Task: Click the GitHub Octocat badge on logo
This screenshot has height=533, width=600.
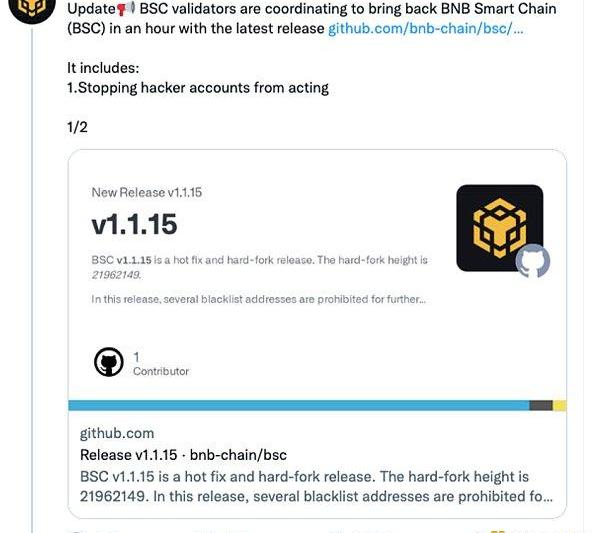Action: (x=533, y=261)
